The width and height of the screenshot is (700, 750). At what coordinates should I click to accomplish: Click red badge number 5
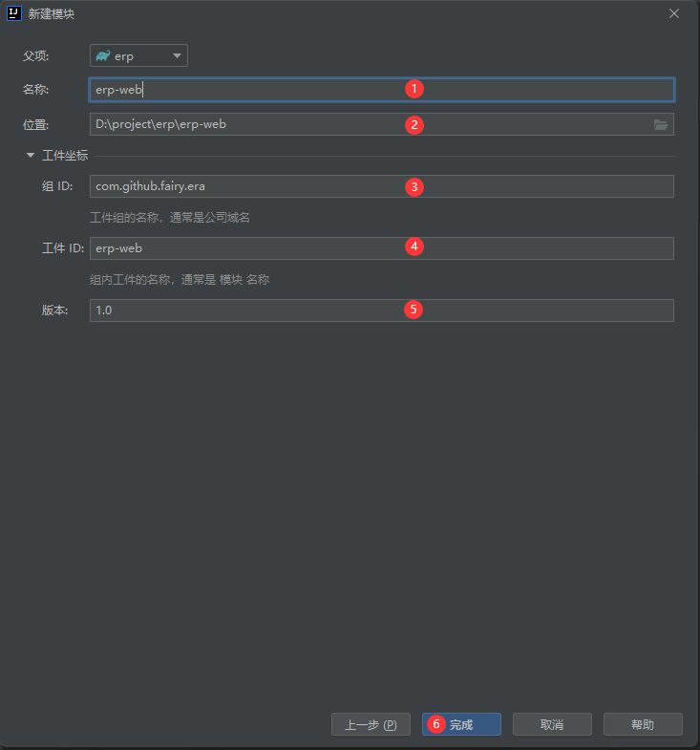click(x=414, y=310)
